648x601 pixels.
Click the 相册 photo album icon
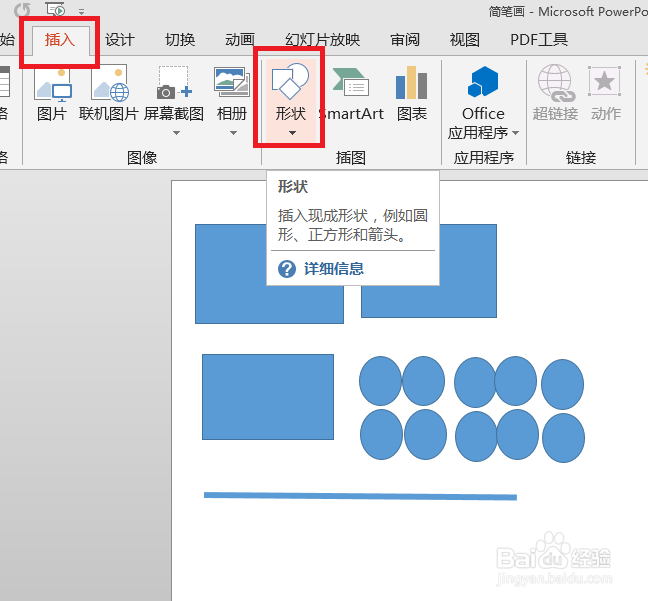pyautogui.click(x=232, y=82)
